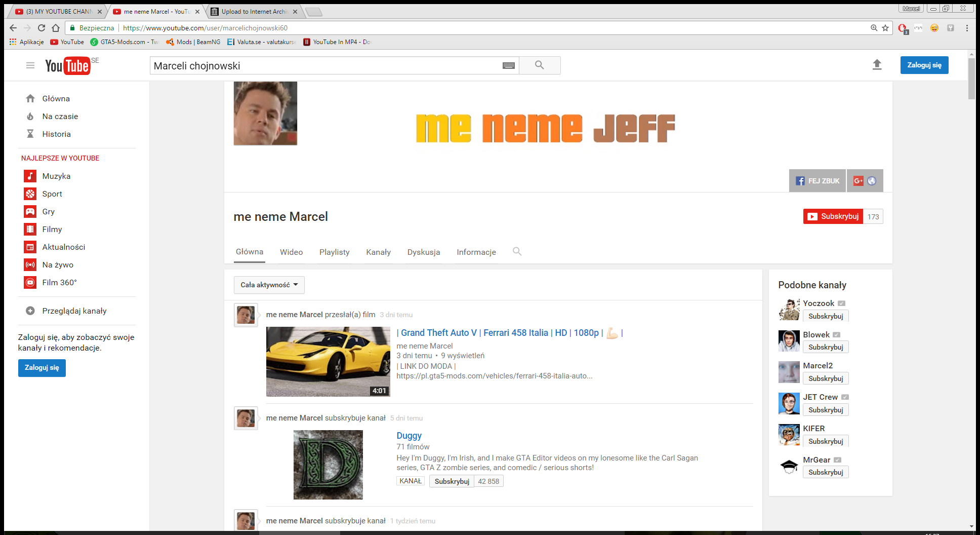This screenshot has height=535, width=980.
Task: Open the FEJ ZBUK Facebook link
Action: [818, 181]
